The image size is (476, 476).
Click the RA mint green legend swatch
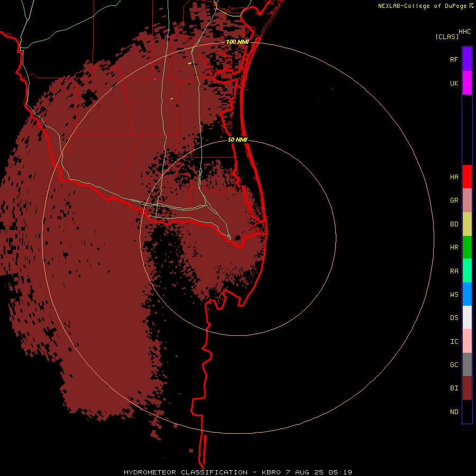pyautogui.click(x=467, y=271)
